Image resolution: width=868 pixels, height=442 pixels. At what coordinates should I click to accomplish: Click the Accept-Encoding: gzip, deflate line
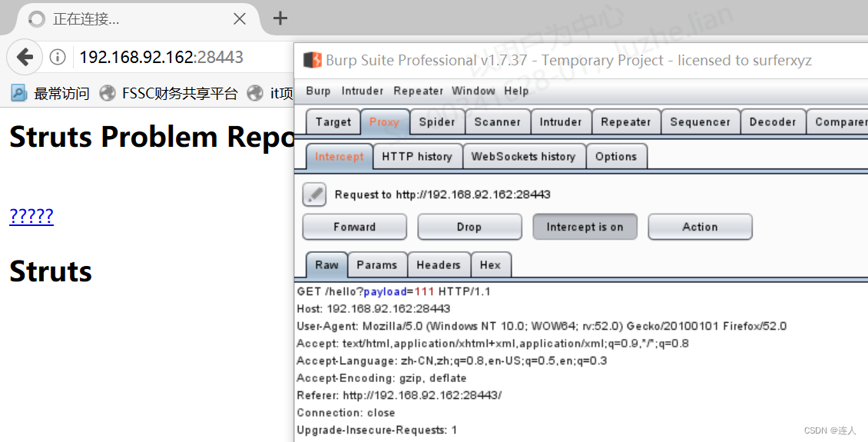[382, 377]
